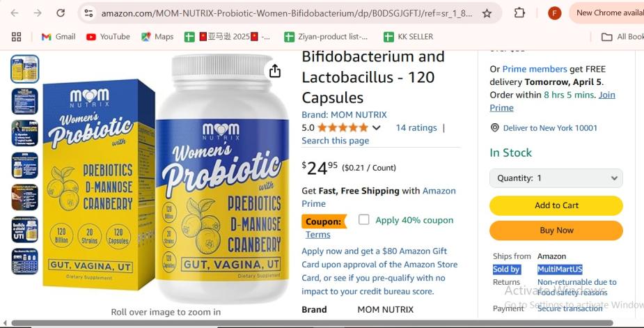The height and width of the screenshot is (328, 644).
Task: Open the KK SELLER bookmark
Action: (x=408, y=37)
